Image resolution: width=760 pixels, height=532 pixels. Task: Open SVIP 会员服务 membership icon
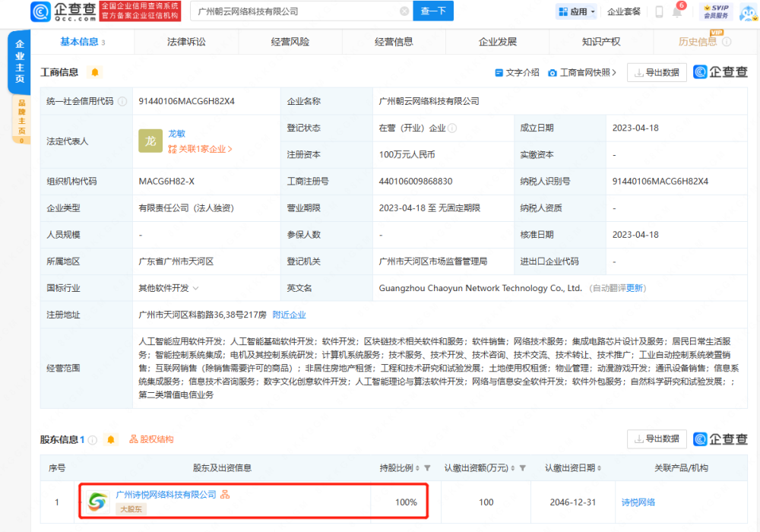(716, 11)
